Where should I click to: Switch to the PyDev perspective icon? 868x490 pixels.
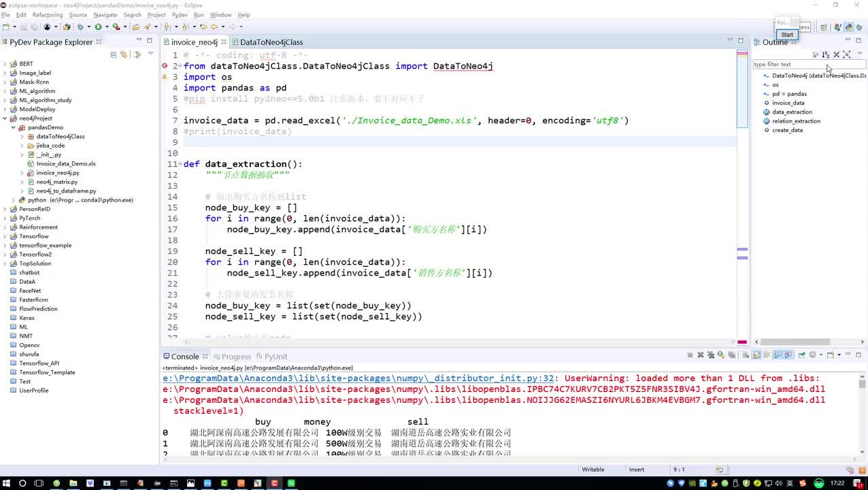click(x=848, y=27)
